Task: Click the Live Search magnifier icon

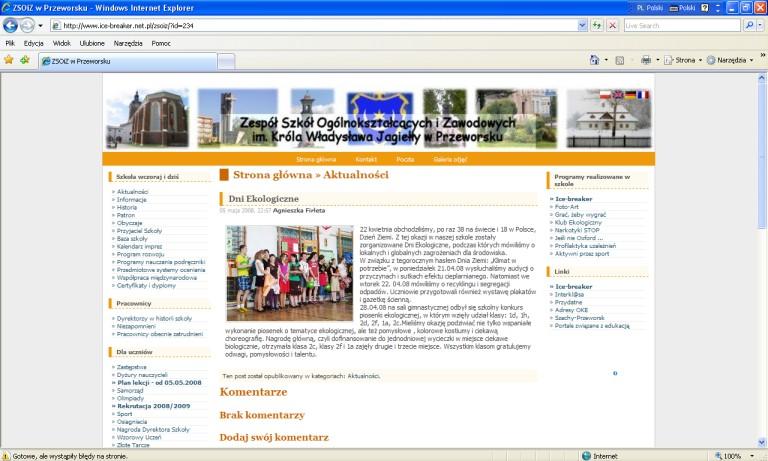Action: click(x=748, y=25)
